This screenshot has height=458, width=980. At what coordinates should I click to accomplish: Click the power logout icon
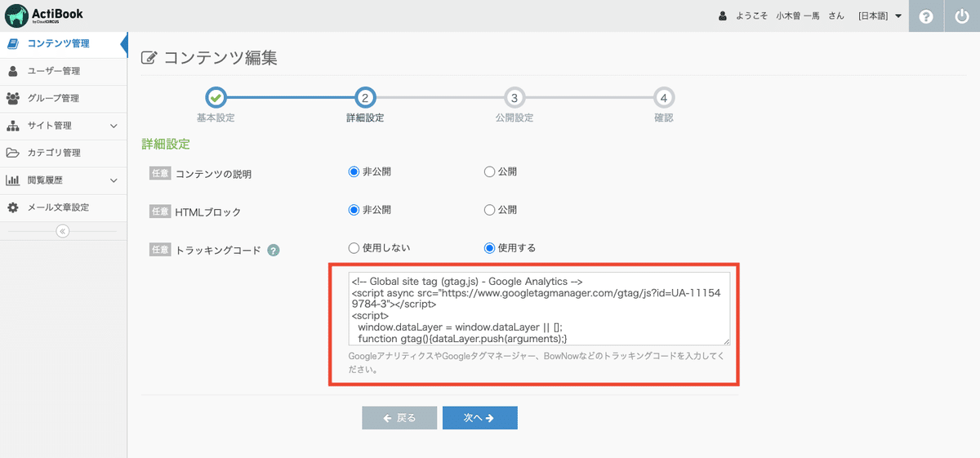[x=961, y=16]
